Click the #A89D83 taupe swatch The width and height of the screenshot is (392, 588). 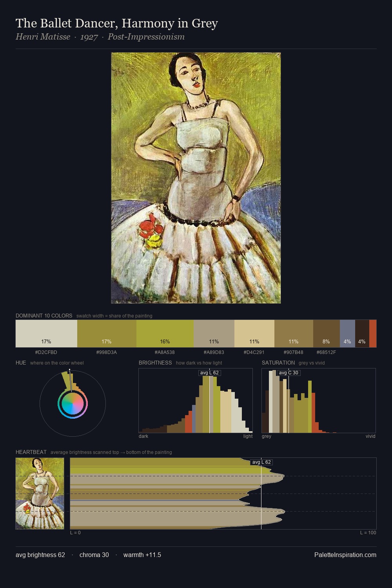[214, 334]
